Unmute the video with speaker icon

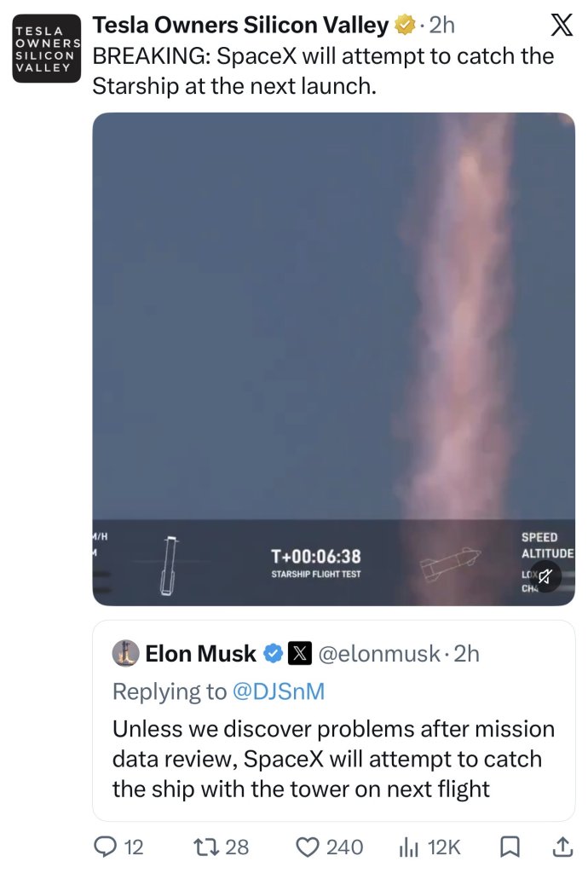pyautogui.click(x=545, y=576)
